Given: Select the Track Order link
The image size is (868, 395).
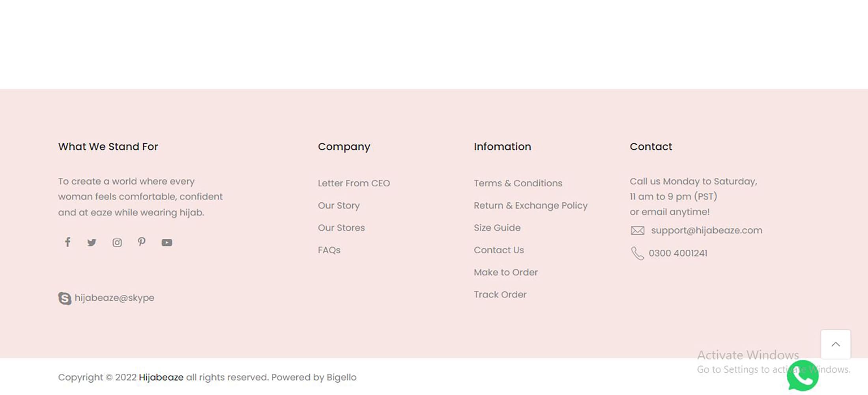Looking at the screenshot, I should pos(500,295).
